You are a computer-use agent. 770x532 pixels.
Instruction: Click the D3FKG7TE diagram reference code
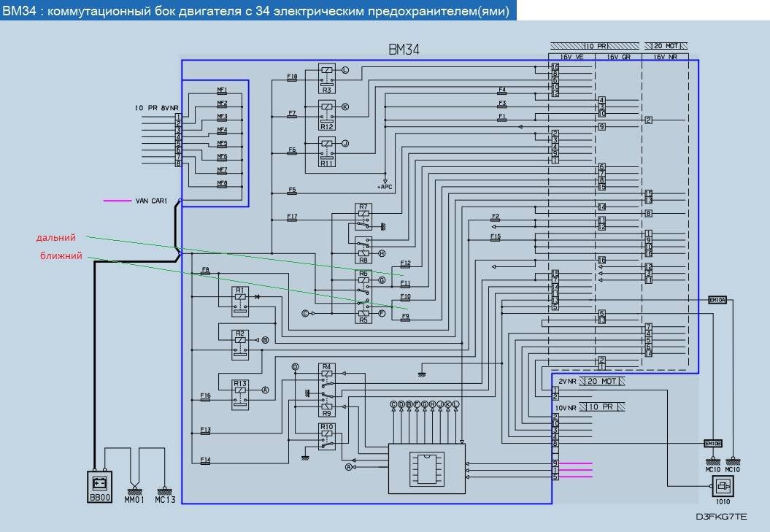click(721, 517)
